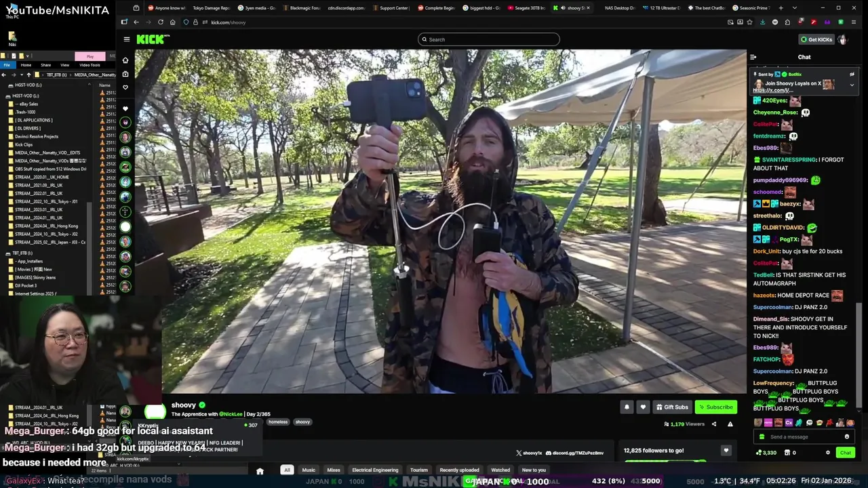
Task: Go back in the browser navigation
Action: tap(136, 22)
